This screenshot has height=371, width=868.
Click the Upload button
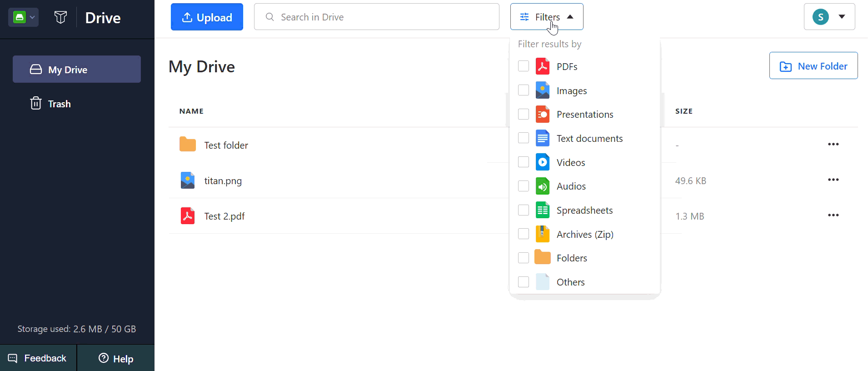(207, 17)
